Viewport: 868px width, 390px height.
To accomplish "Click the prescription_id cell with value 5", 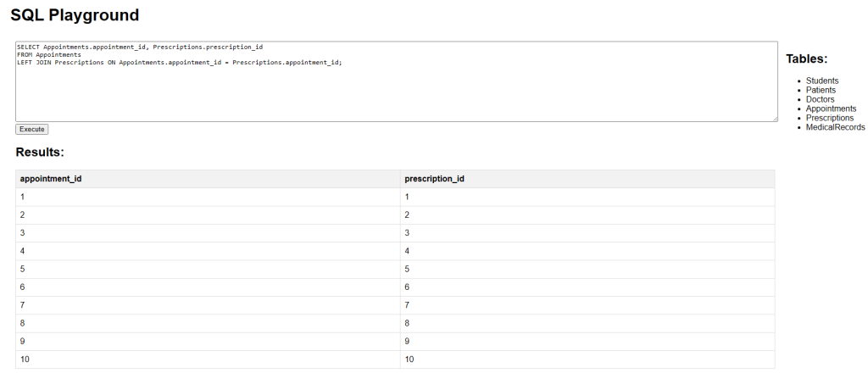I will (587, 270).
